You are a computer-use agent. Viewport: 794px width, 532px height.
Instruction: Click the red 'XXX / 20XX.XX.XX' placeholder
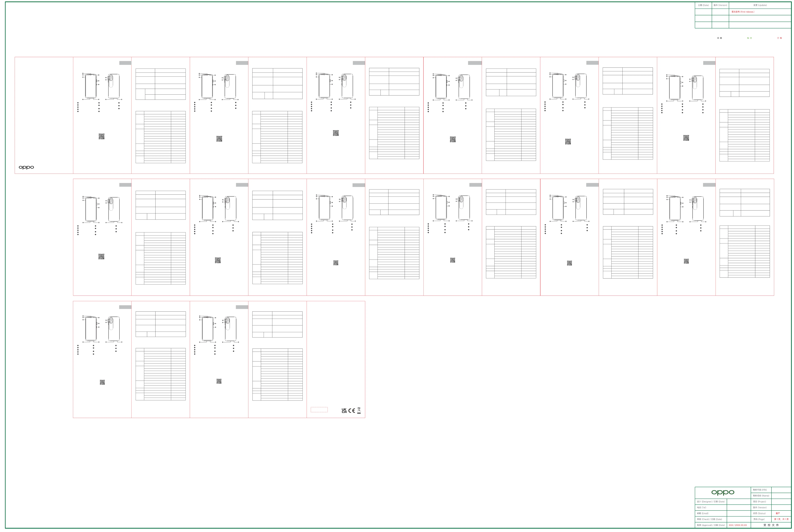(738, 525)
